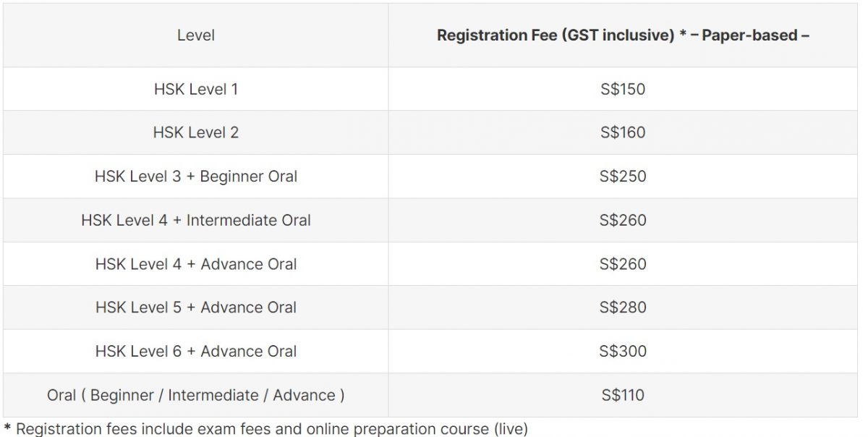The height and width of the screenshot is (437, 868).
Task: Select the S$280 fee cell
Action: click(x=623, y=307)
